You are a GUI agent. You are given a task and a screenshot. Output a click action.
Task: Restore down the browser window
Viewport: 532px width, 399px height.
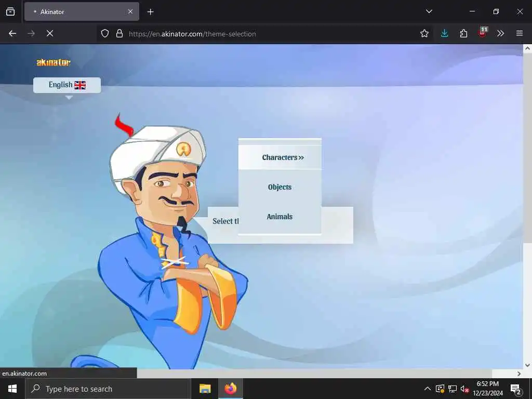pos(496,11)
